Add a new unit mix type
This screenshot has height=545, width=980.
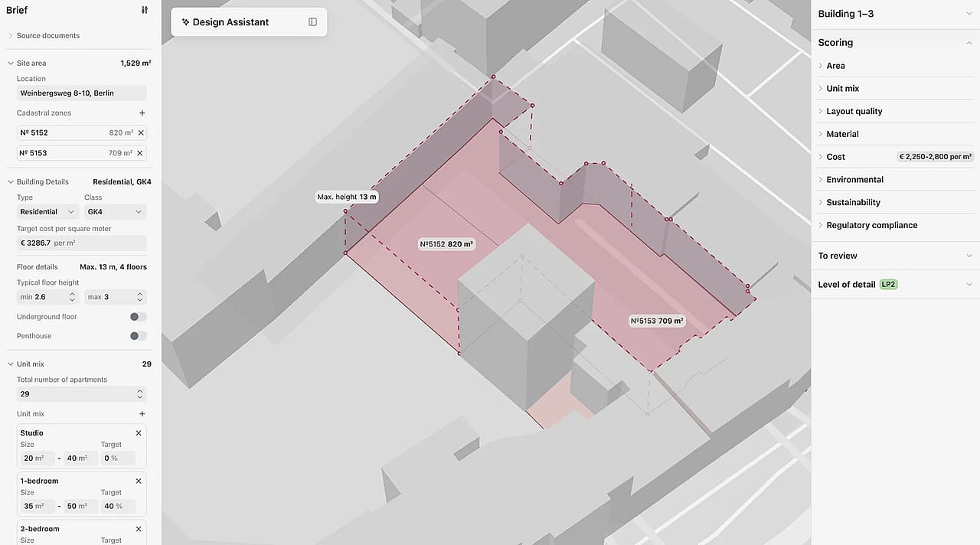[x=142, y=414]
